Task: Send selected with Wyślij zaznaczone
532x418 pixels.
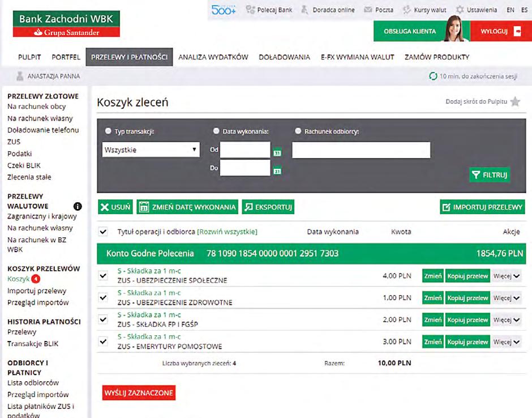Action: (x=139, y=393)
